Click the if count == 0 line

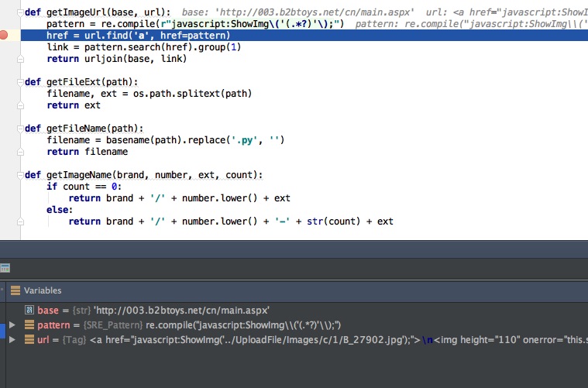click(84, 187)
